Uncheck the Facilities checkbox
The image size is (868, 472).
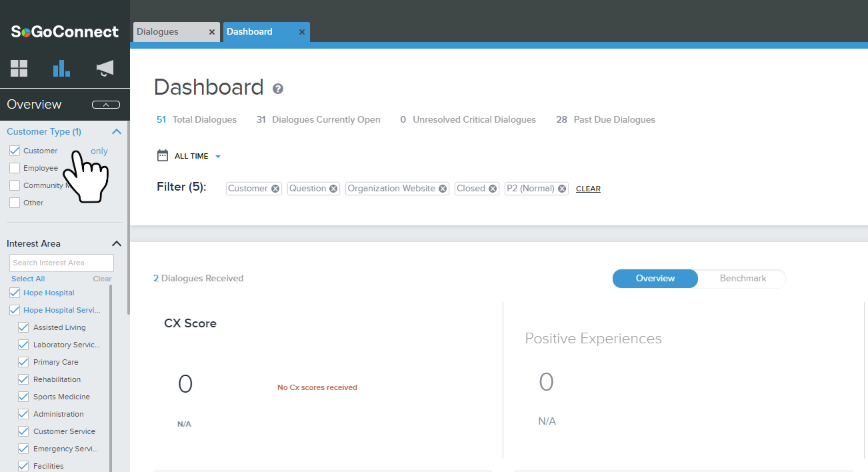[23, 466]
